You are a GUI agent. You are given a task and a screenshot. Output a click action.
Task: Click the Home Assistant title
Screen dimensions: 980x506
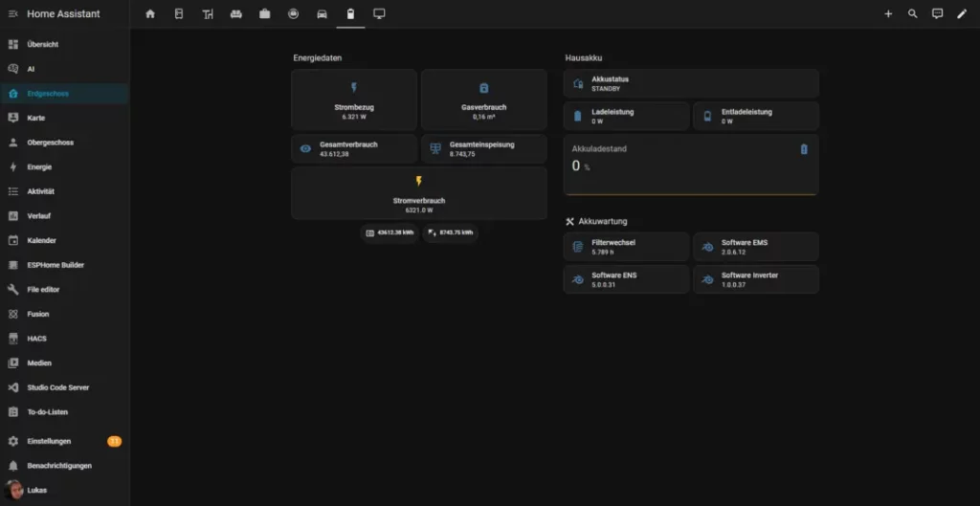(x=63, y=13)
